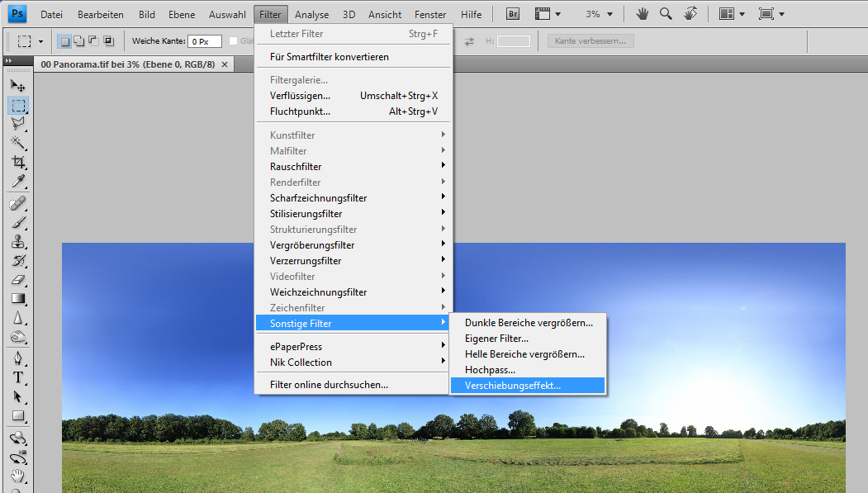This screenshot has width=868, height=493.
Task: Select the Crop tool
Action: click(18, 163)
